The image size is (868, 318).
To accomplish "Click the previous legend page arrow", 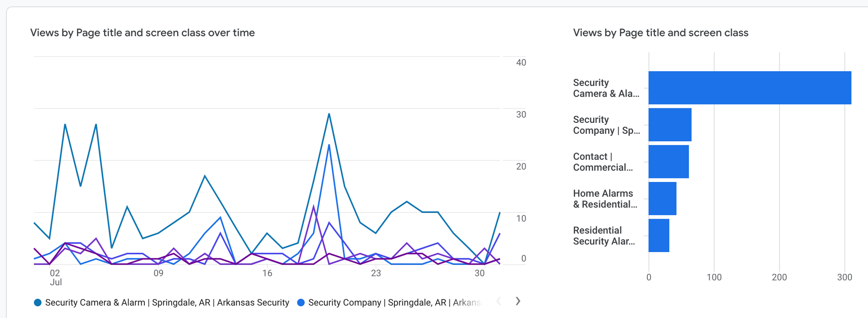I will click(499, 301).
